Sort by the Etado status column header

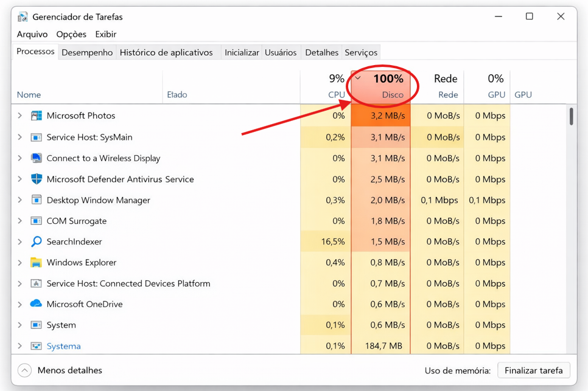[177, 95]
